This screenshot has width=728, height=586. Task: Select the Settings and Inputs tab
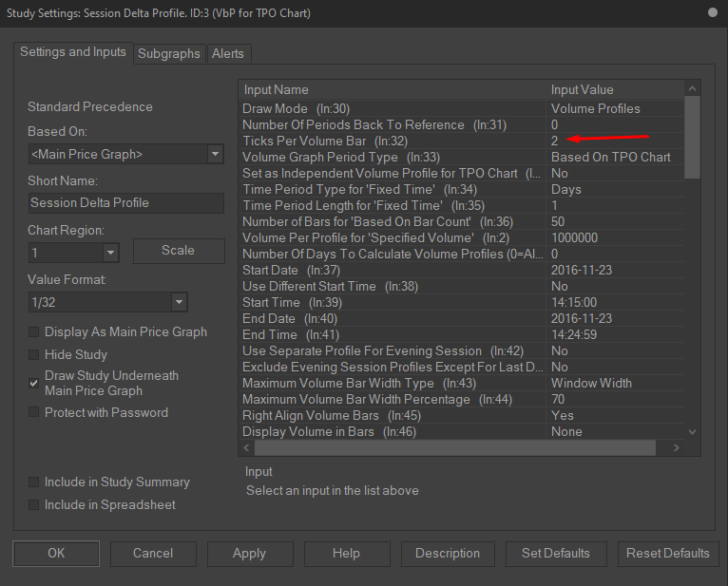(x=73, y=52)
